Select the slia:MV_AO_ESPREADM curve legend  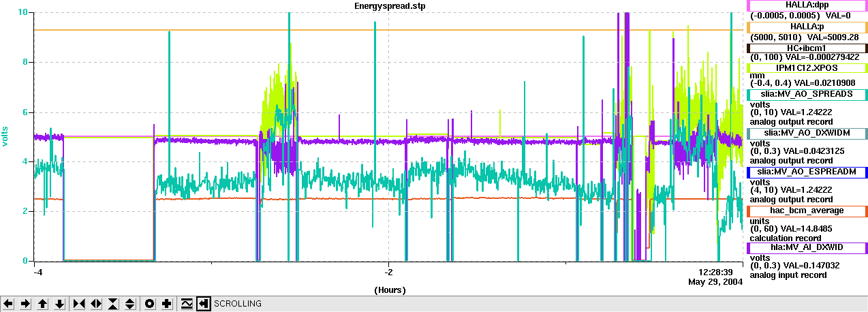807,172
